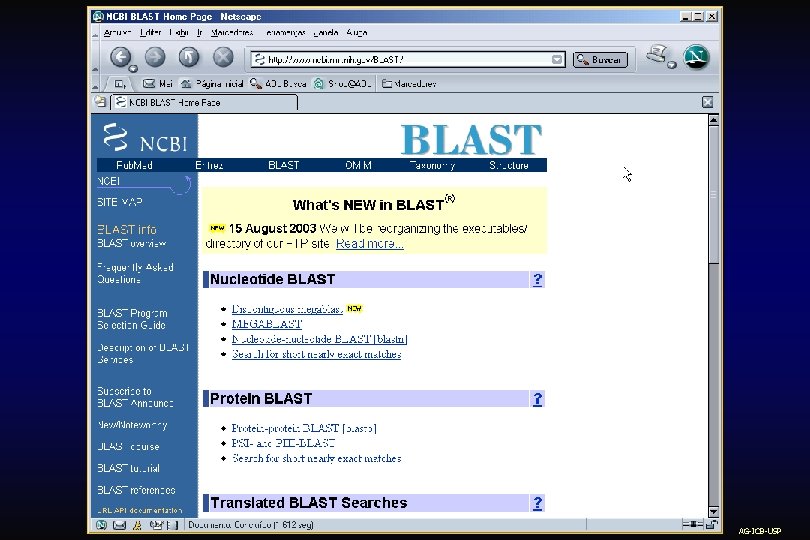
Task: Click inside the URL address field
Action: pyautogui.click(x=408, y=59)
